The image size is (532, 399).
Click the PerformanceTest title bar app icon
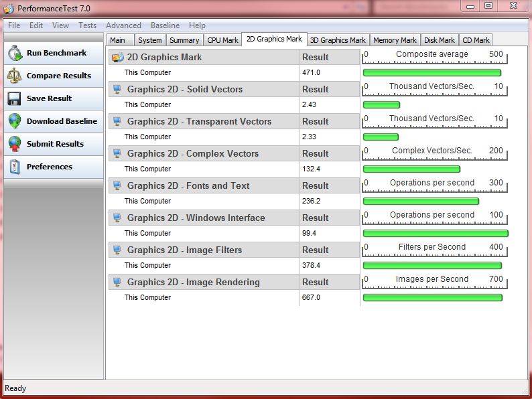pos(9,9)
